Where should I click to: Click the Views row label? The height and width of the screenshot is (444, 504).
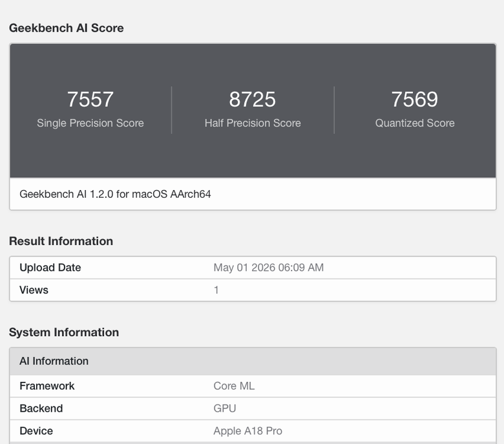click(34, 290)
